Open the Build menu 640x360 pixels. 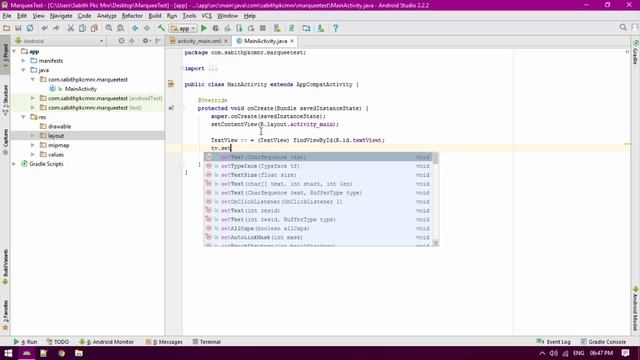pos(155,16)
